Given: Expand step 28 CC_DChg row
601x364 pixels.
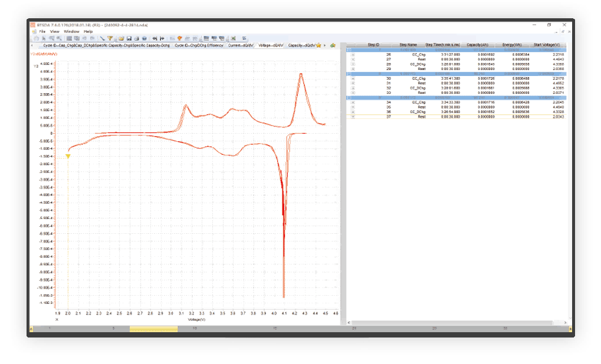Looking at the screenshot, I should (353, 64).
